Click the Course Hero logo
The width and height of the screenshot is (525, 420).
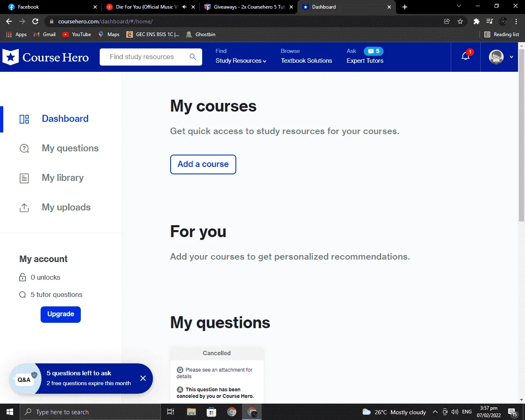(x=46, y=57)
